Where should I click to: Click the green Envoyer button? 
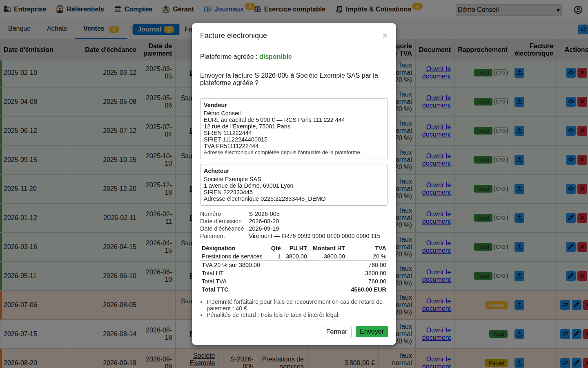372,332
